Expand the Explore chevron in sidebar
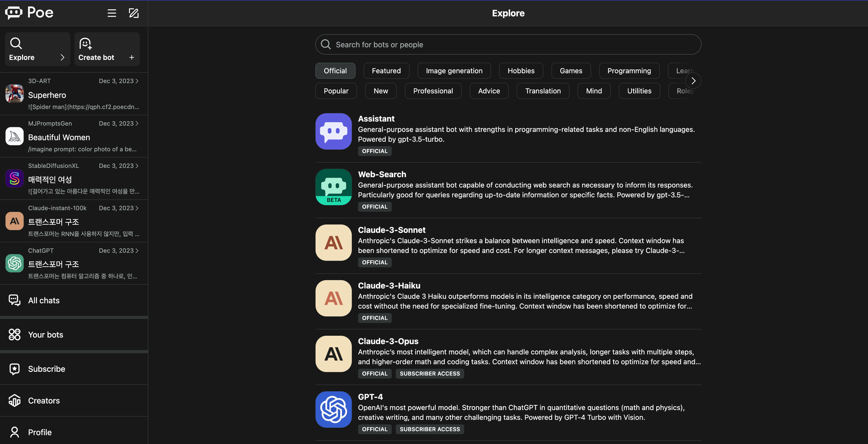868x444 pixels. point(62,57)
